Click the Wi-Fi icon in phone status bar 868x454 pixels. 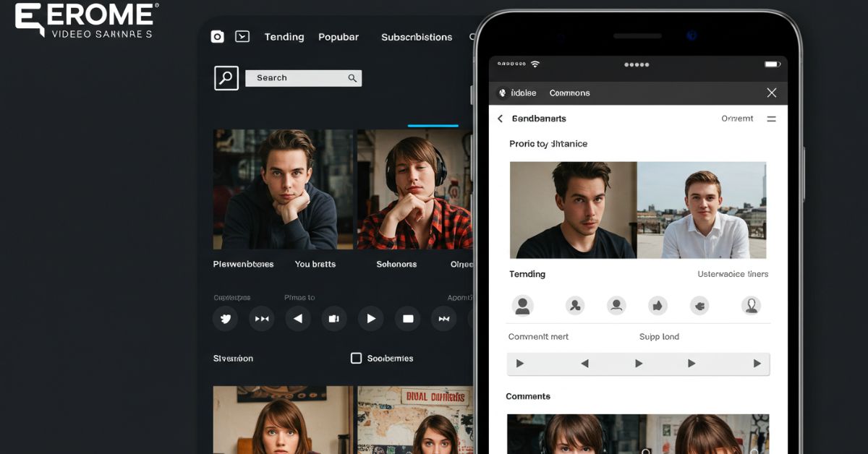pyautogui.click(x=535, y=64)
